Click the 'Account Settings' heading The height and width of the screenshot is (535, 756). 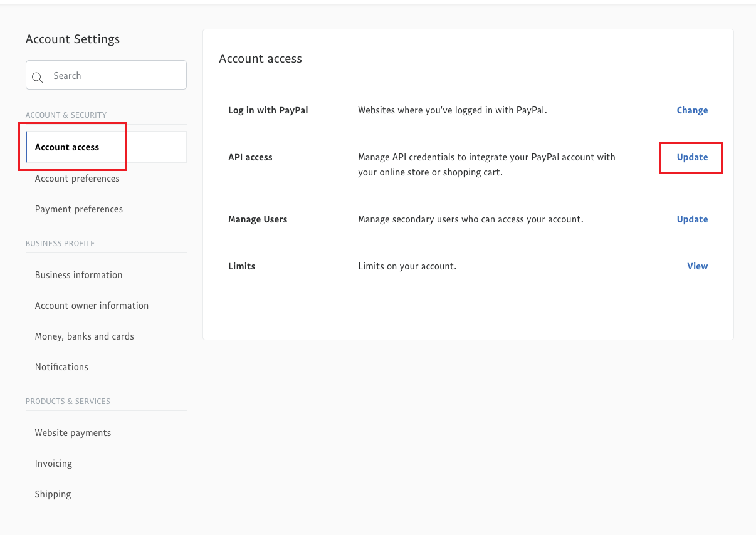click(73, 39)
